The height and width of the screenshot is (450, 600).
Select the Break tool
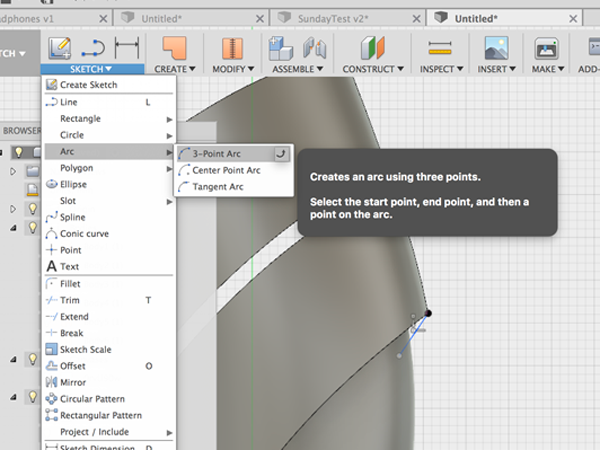(x=109, y=333)
